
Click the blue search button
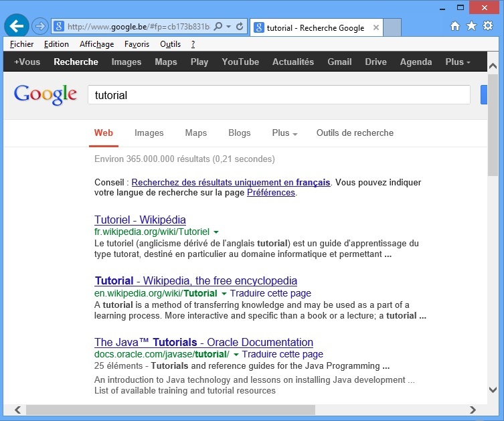tap(484, 95)
